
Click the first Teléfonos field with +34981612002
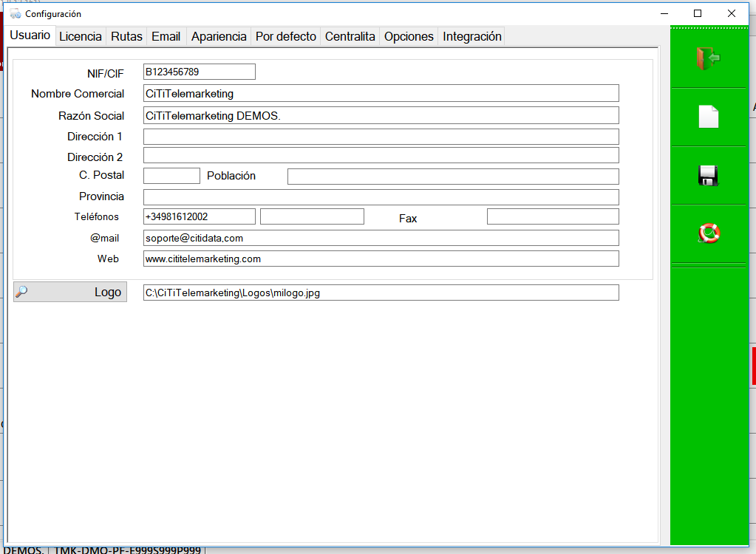tap(199, 216)
